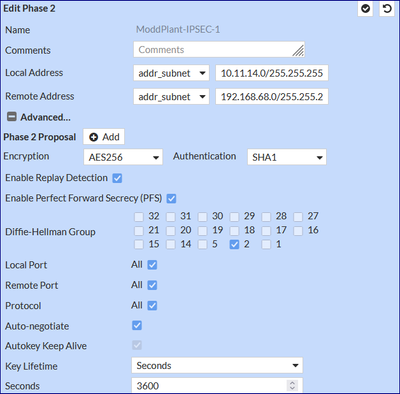400x394 pixels.
Task: Check Diffie-Hellman Group 29
Action: tap(234, 217)
